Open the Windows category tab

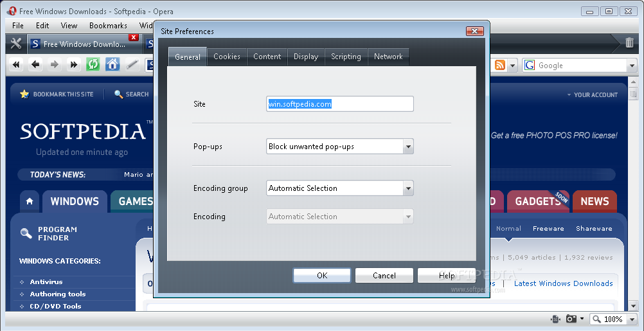point(75,201)
